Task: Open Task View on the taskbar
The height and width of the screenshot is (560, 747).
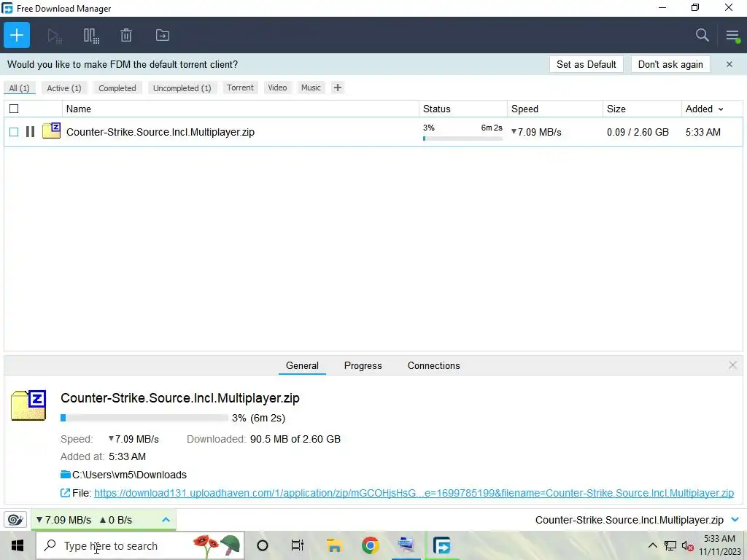Action: [298, 545]
